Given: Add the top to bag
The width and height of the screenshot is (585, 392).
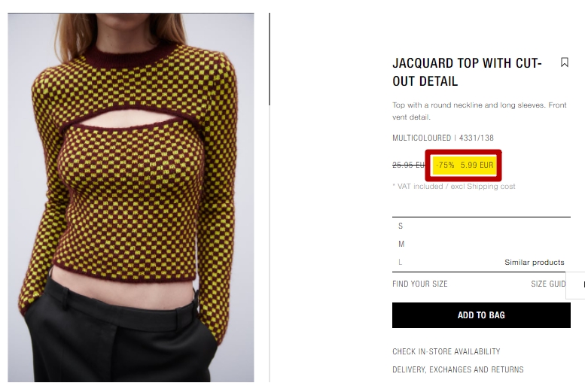Looking at the screenshot, I should pyautogui.click(x=481, y=315).
